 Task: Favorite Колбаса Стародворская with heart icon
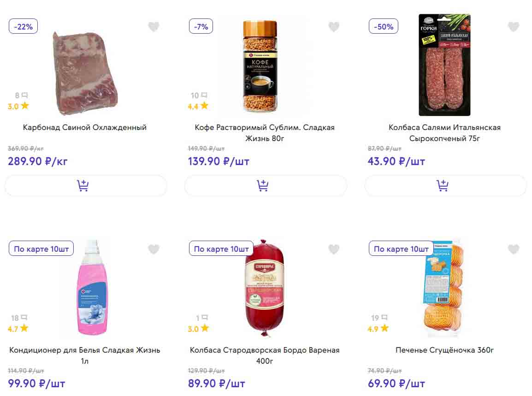[x=334, y=249]
